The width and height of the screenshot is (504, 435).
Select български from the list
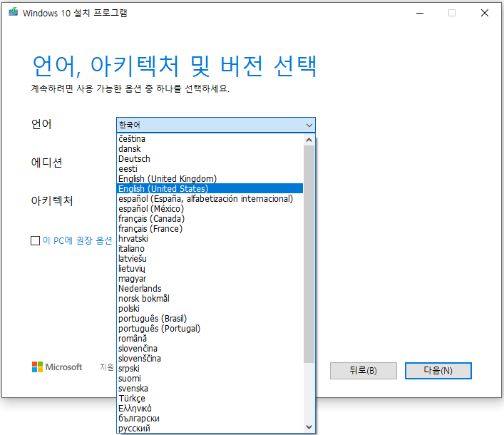click(x=210, y=418)
